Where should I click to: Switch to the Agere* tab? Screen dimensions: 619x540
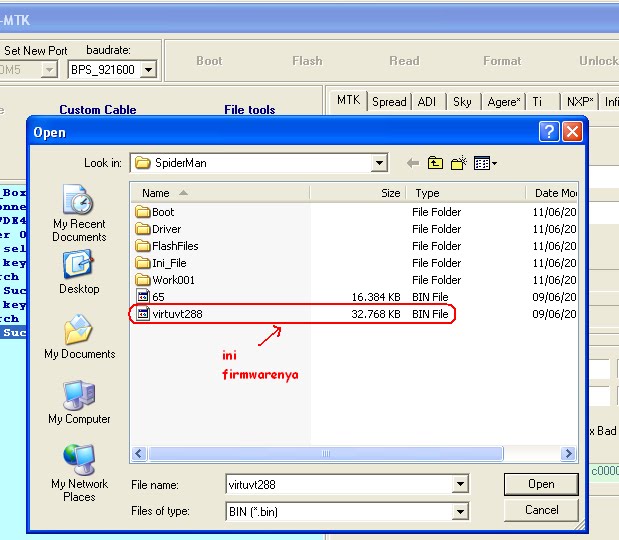[504, 102]
